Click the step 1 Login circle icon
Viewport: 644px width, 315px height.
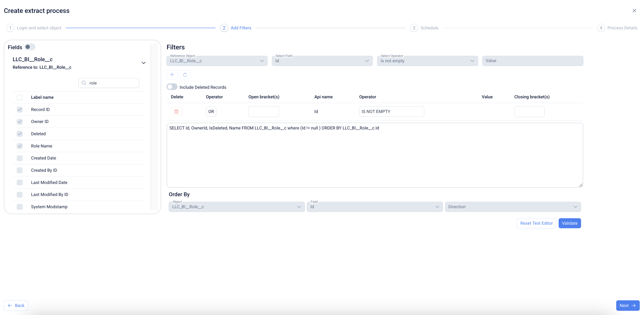pyautogui.click(x=10, y=28)
